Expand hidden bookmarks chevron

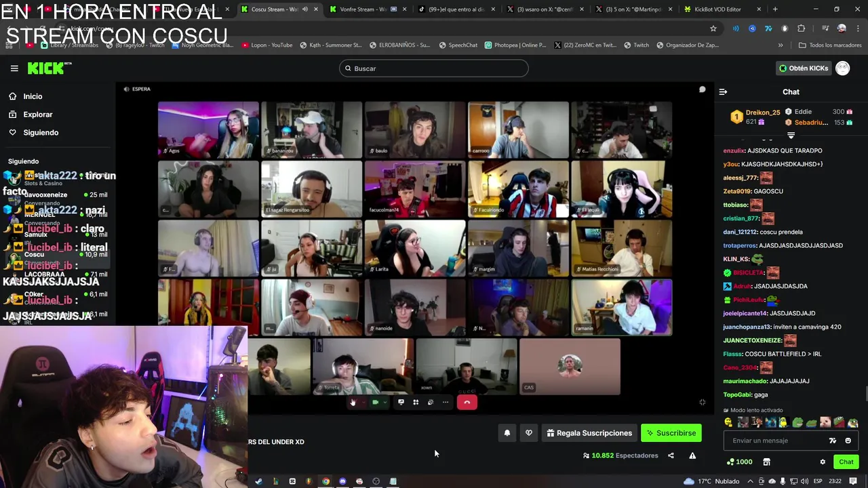(781, 45)
